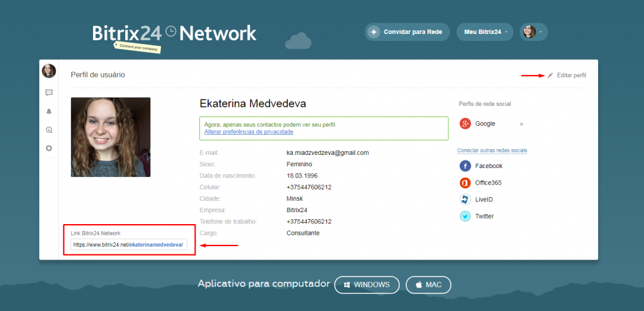Remove the Google social profile with X
Image resolution: width=644 pixels, height=311 pixels.
(x=521, y=124)
